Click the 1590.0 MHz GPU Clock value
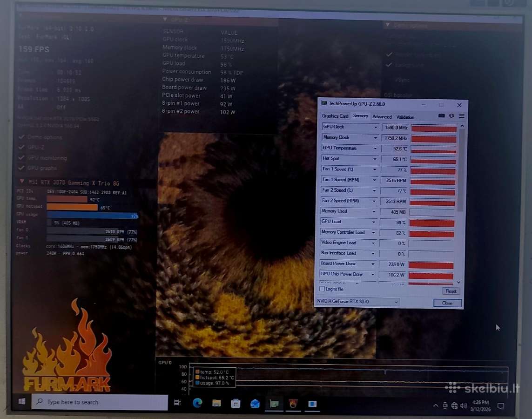The height and width of the screenshot is (419, 532). [395, 128]
